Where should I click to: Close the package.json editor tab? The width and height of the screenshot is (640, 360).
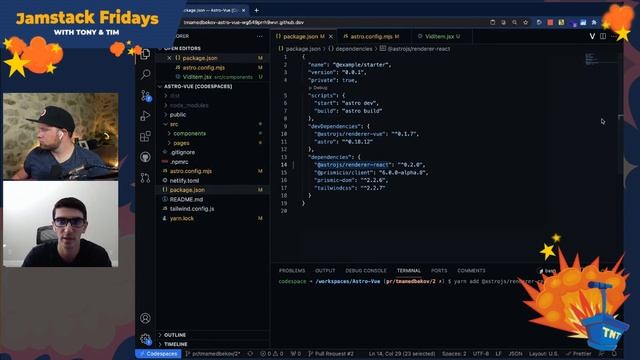(x=331, y=36)
